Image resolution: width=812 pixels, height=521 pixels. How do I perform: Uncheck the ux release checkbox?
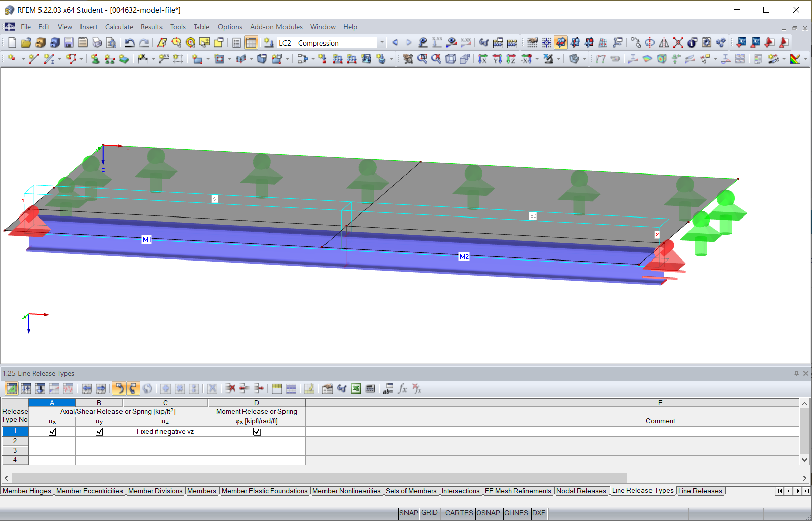[x=52, y=431]
